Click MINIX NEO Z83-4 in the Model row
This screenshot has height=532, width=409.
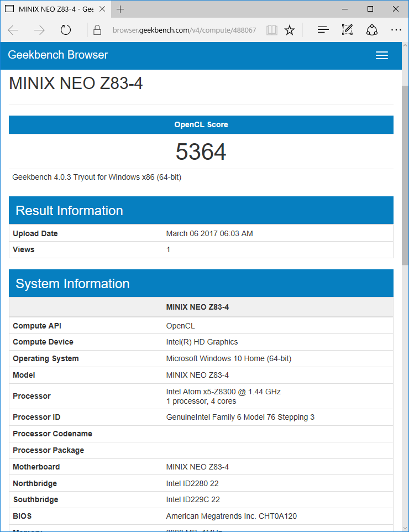pyautogui.click(x=197, y=375)
